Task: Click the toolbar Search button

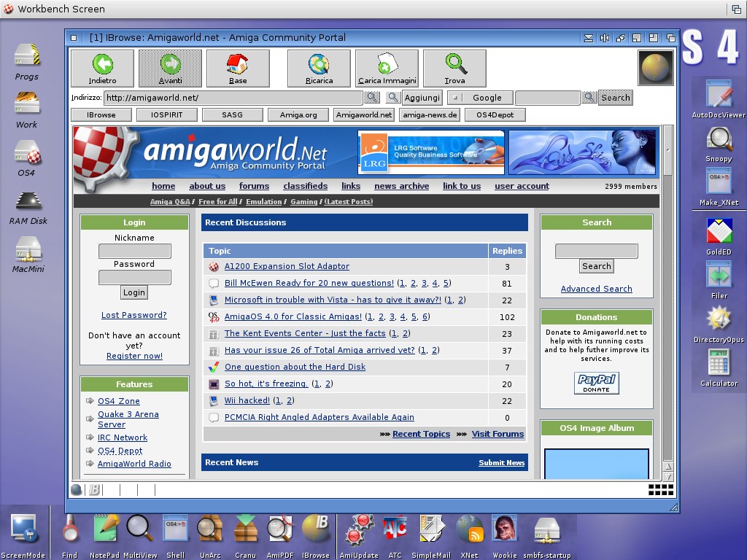Action: click(x=616, y=98)
